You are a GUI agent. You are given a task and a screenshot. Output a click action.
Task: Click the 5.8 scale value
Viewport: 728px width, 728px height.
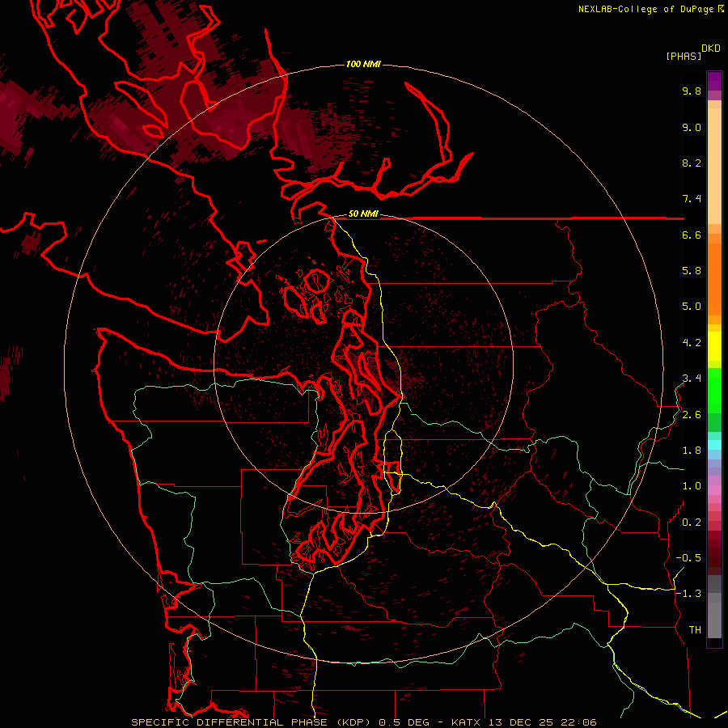[x=692, y=271]
